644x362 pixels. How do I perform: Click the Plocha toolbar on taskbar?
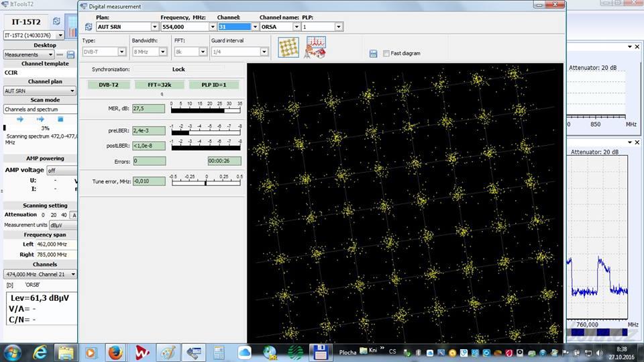pyautogui.click(x=347, y=352)
